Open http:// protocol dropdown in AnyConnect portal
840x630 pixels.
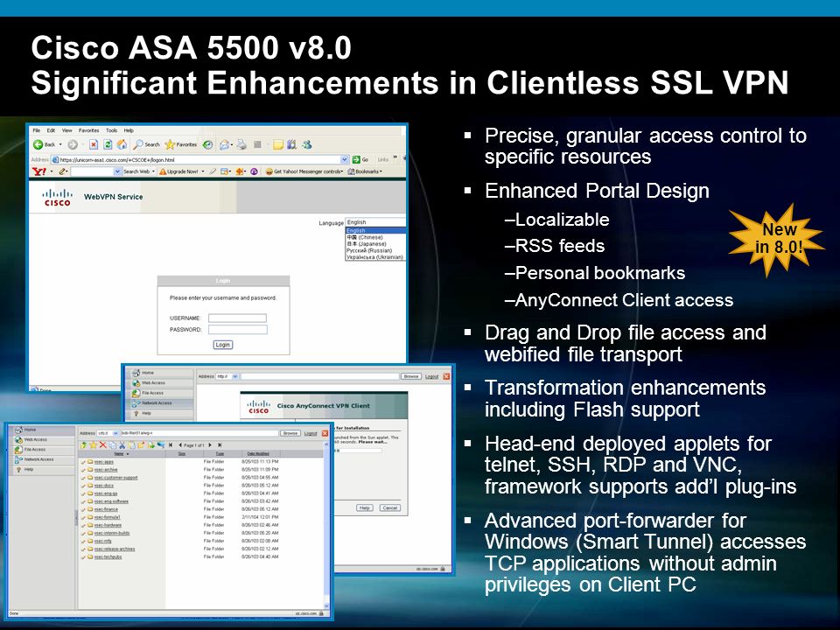[x=234, y=376]
